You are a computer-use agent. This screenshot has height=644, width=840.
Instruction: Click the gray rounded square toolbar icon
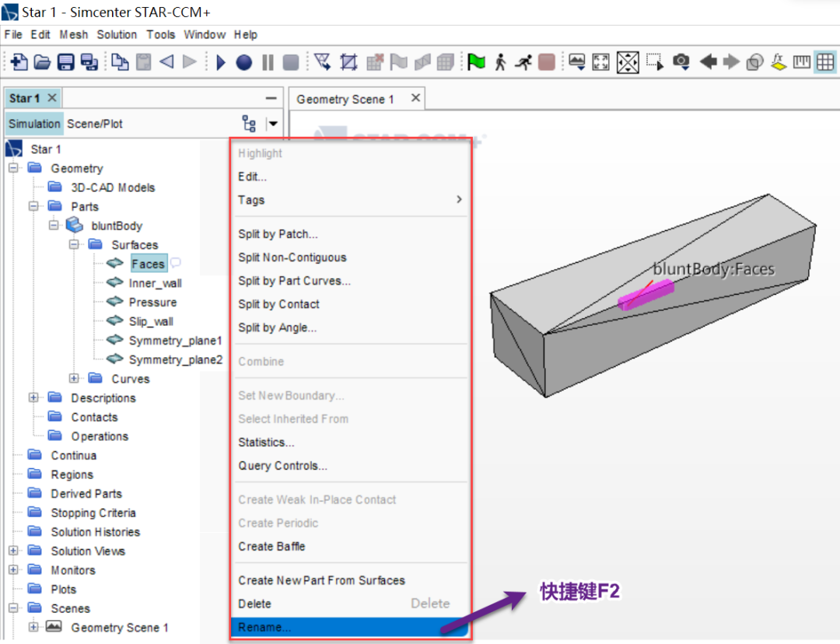click(x=290, y=62)
